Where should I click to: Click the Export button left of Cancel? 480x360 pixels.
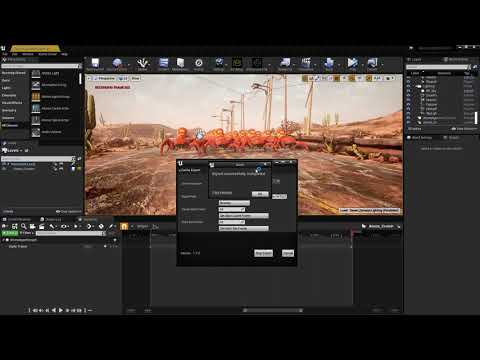pos(263,253)
